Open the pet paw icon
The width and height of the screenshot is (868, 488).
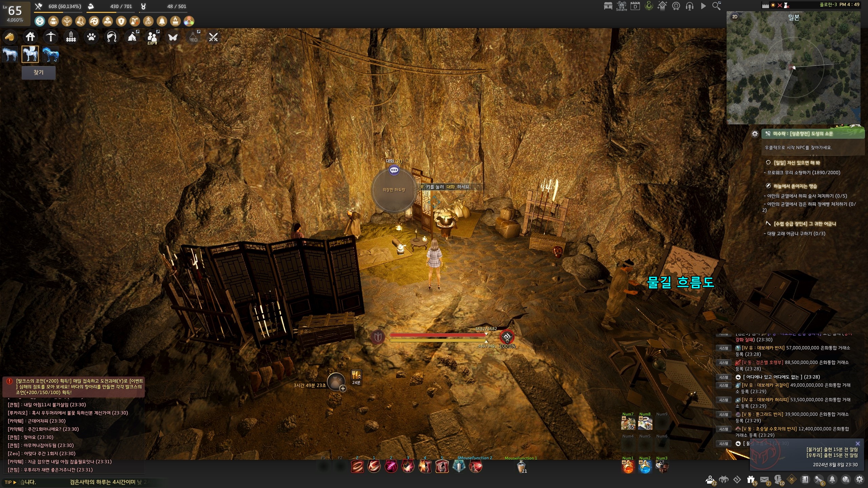pos(91,37)
